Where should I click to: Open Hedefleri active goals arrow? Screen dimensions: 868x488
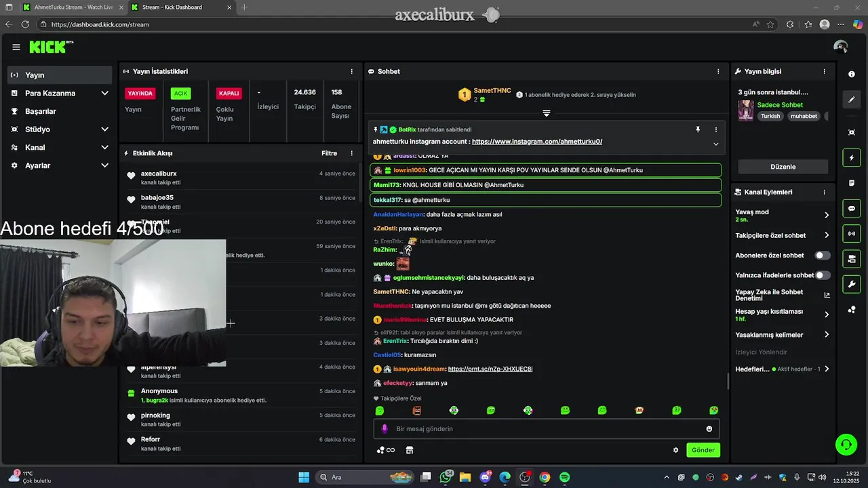point(826,369)
